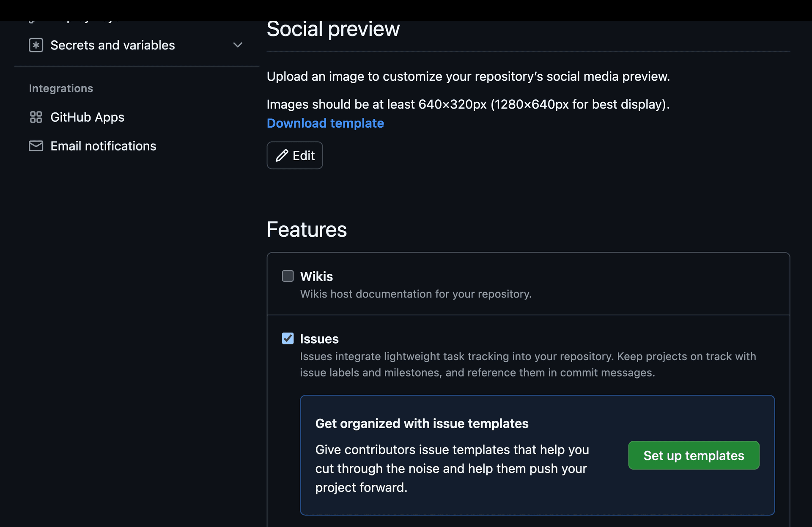Enable the Wikis feature checkbox

288,276
